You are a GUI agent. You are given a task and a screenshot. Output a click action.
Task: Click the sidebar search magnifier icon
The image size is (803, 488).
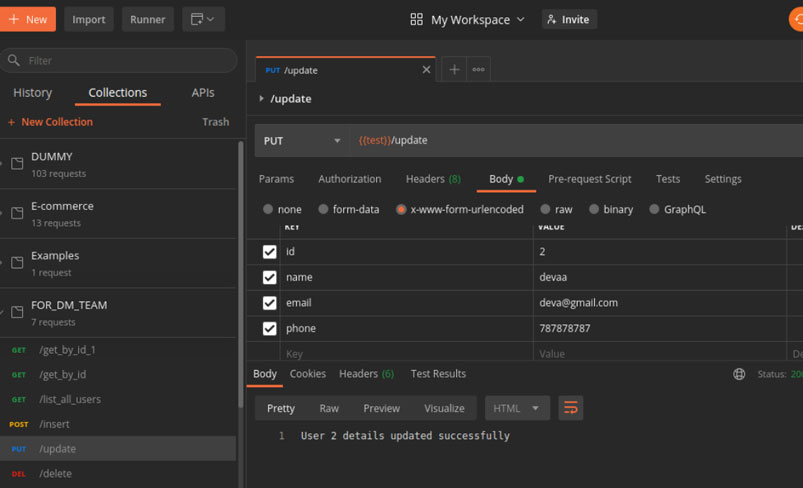coord(14,60)
